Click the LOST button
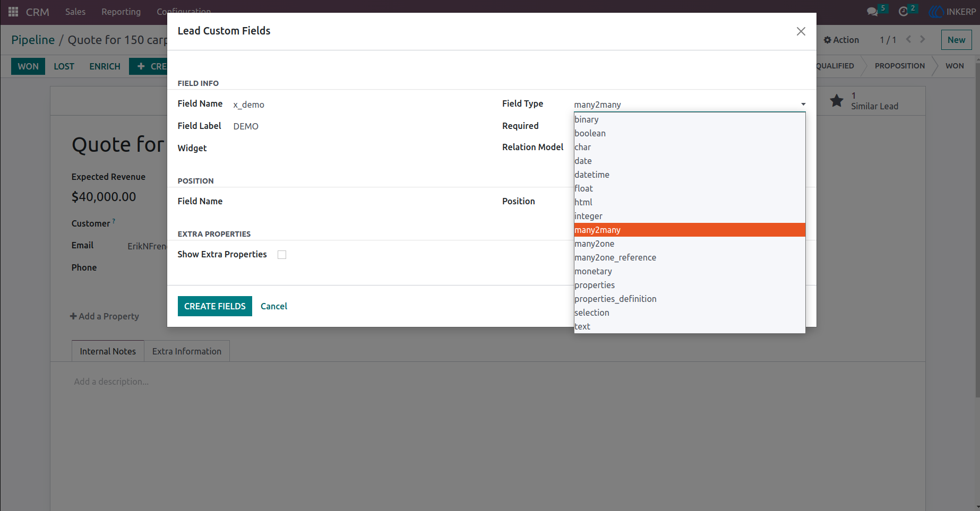 [64, 66]
